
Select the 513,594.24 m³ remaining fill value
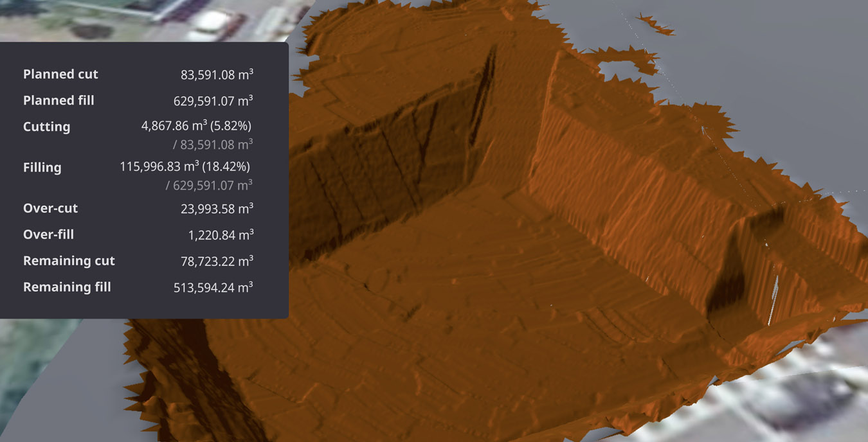pyautogui.click(x=213, y=287)
